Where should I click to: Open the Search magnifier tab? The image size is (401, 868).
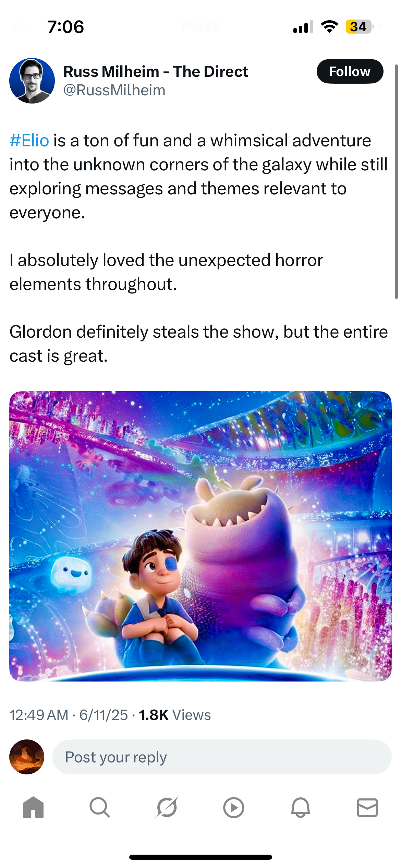click(x=100, y=808)
